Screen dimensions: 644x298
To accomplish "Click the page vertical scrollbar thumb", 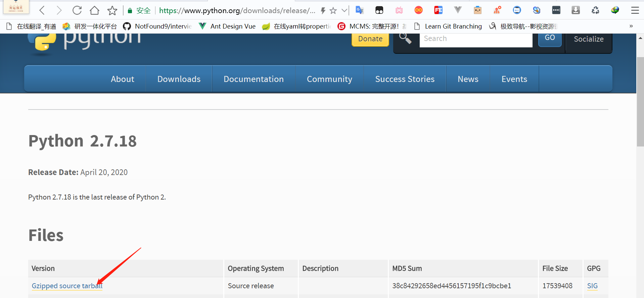I will tap(640, 102).
